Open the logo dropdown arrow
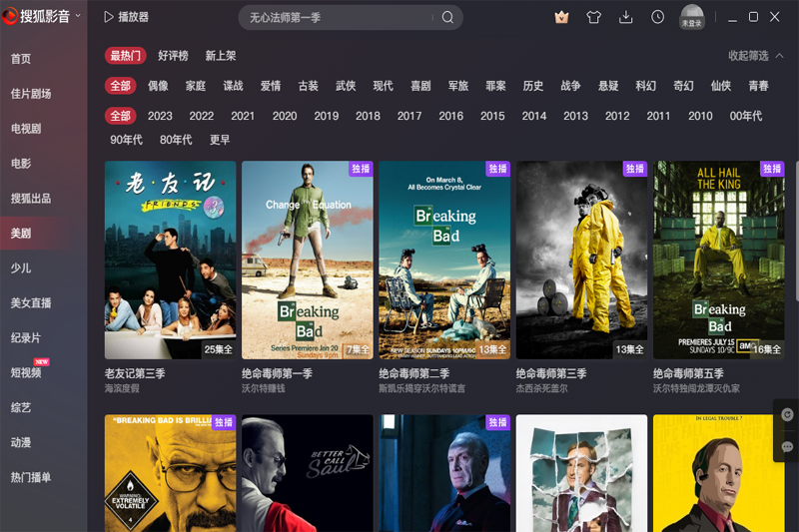 78,16
